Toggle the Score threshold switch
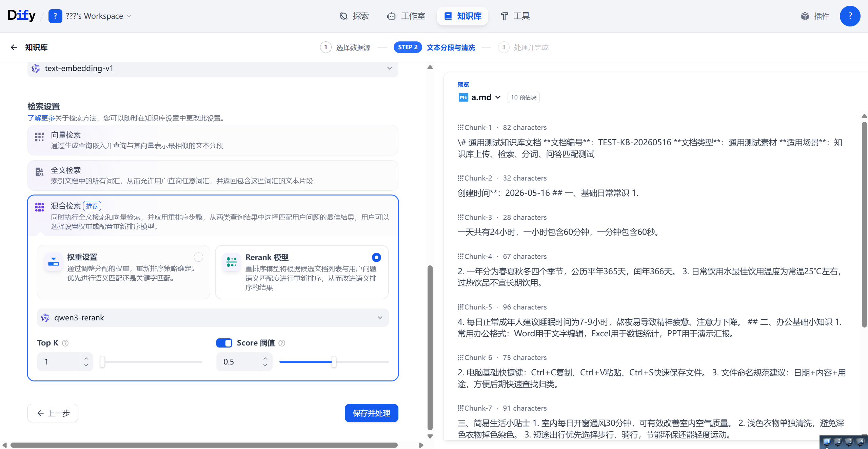868x449 pixels. tap(224, 343)
